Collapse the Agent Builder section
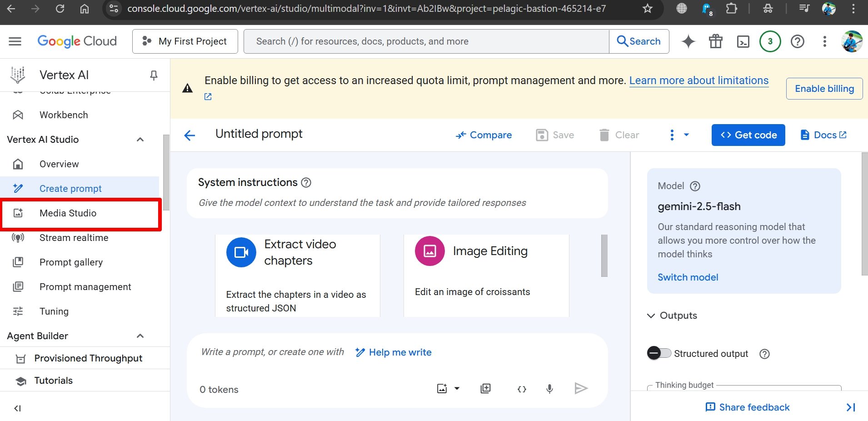Image resolution: width=868 pixels, height=421 pixels. point(140,336)
